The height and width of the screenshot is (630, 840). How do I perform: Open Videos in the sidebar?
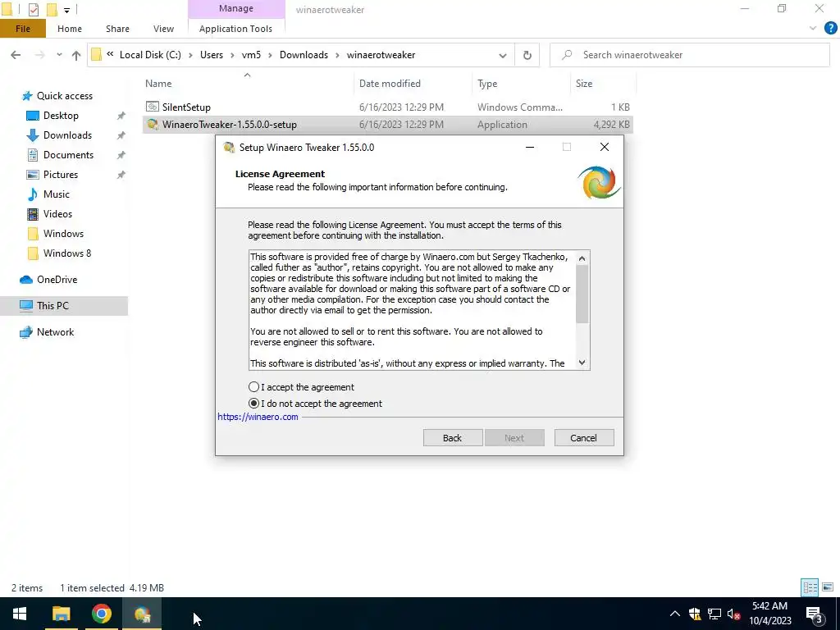coord(57,214)
